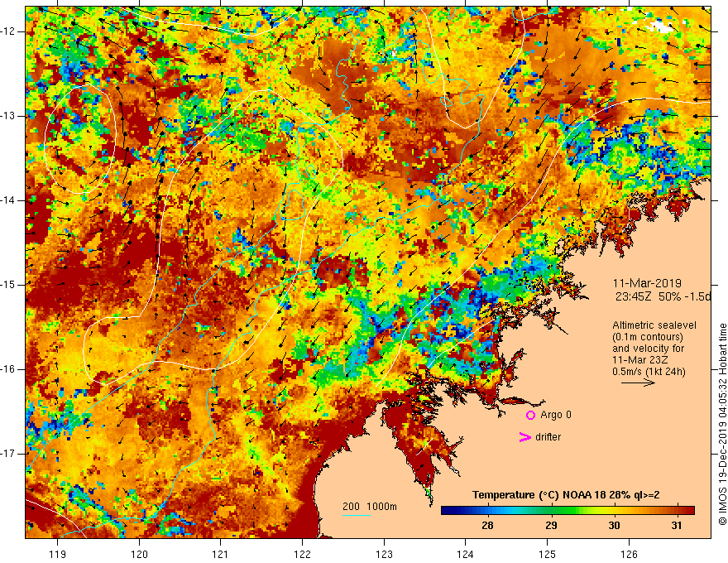Click the '0.5m/s (1kt 24h)' label
The height and width of the screenshot is (563, 728).
tap(649, 372)
